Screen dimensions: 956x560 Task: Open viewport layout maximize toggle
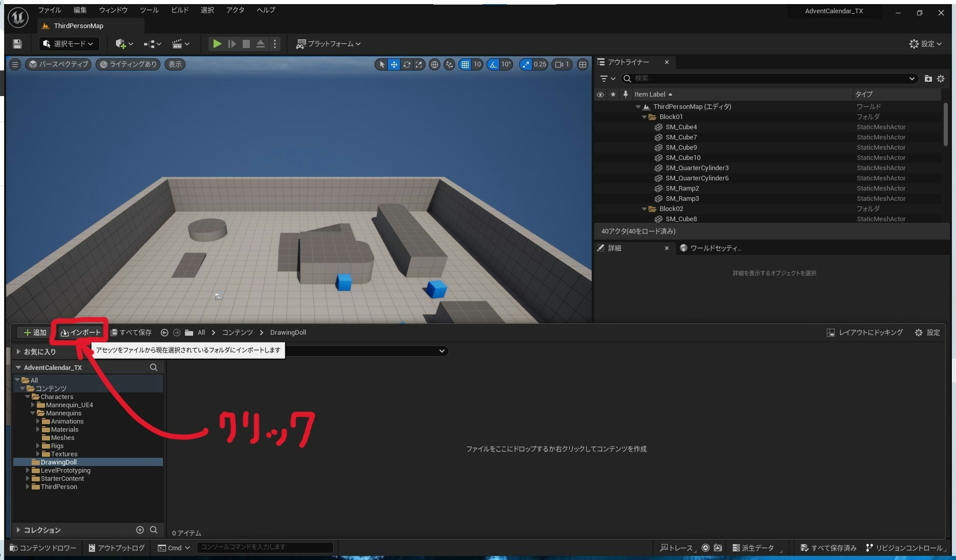582,64
